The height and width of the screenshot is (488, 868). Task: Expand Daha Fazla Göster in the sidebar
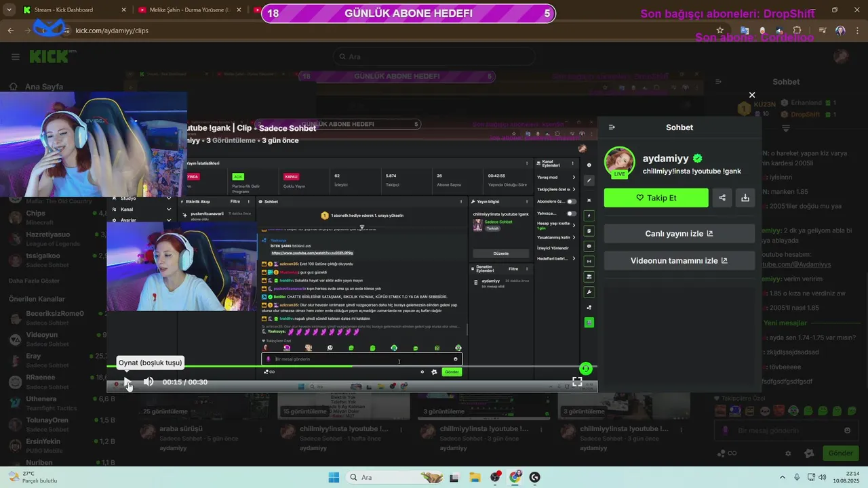pyautogui.click(x=34, y=281)
